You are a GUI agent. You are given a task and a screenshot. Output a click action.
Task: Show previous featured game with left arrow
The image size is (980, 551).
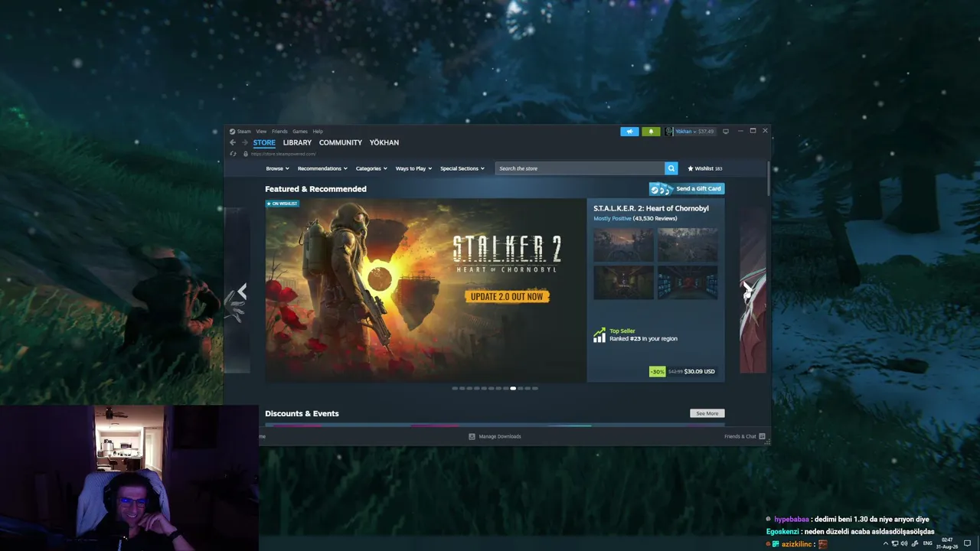tap(242, 291)
